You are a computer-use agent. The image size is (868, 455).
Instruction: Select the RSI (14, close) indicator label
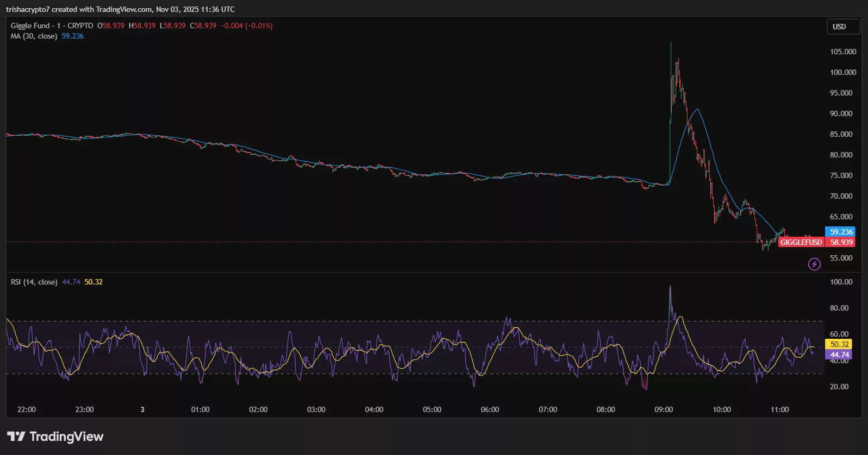[x=34, y=282]
